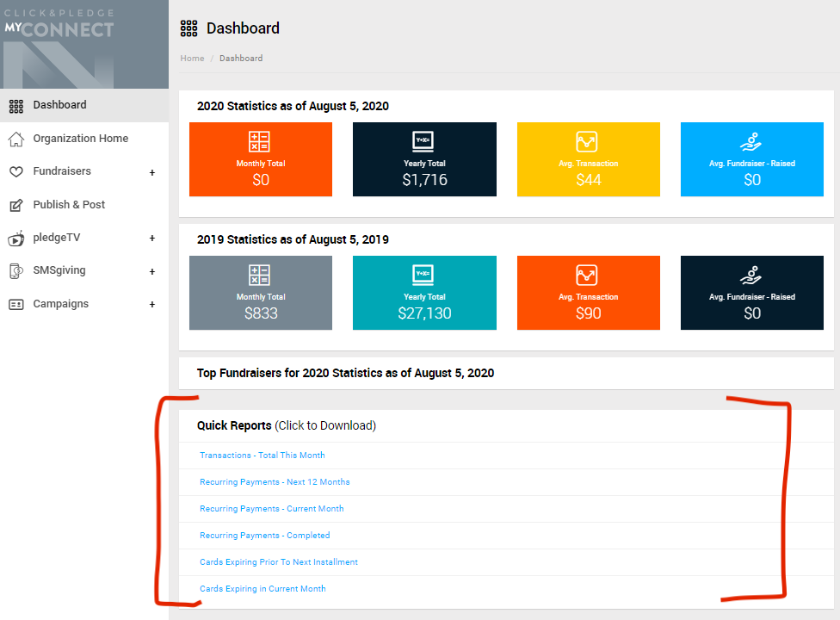The image size is (840, 620).
Task: Download Recurring Payments - Next 12 Months
Action: pos(275,482)
